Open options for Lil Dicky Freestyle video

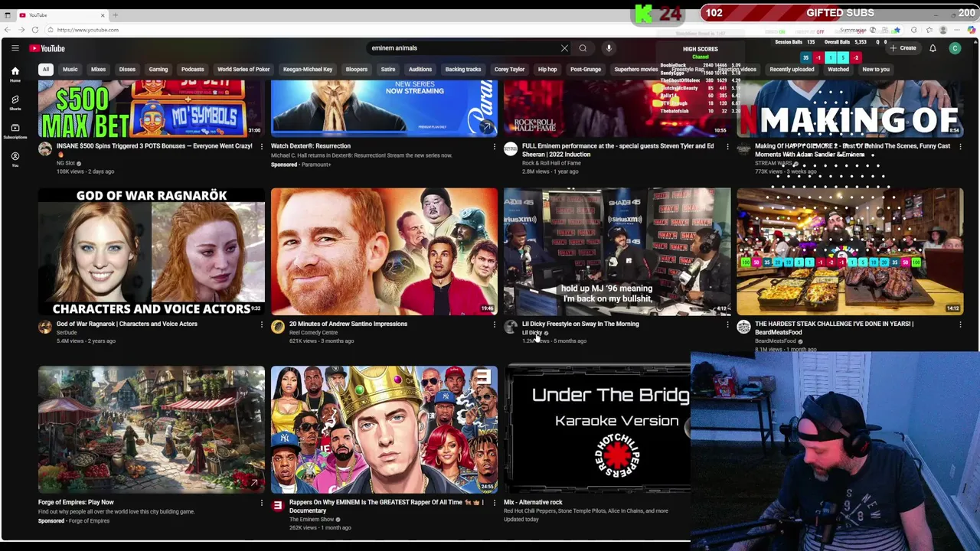[x=727, y=324]
